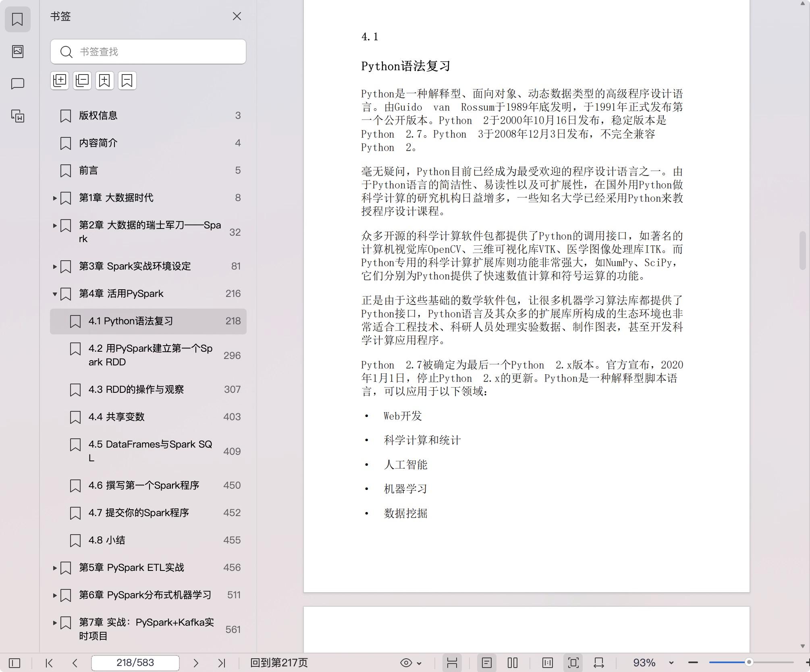Click bookmark icon beside 第1章 大数据时代
Screen dimensions: 810x672
tap(66, 198)
